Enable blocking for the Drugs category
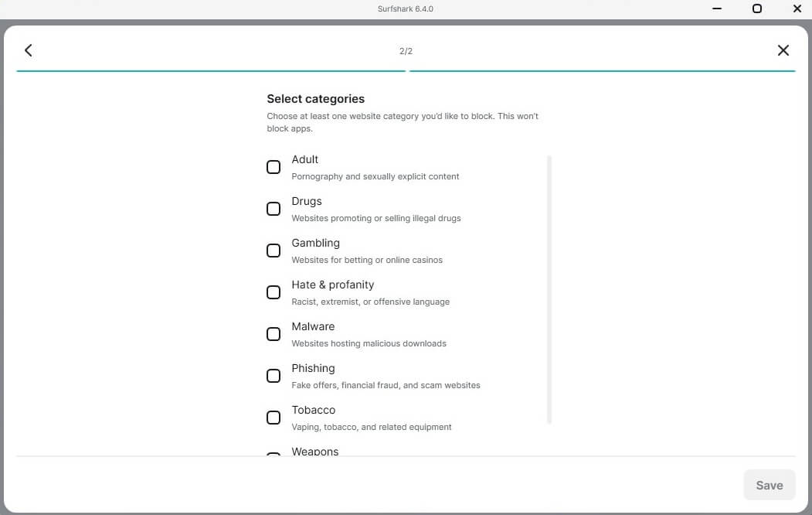This screenshot has width=812, height=515. [x=273, y=208]
